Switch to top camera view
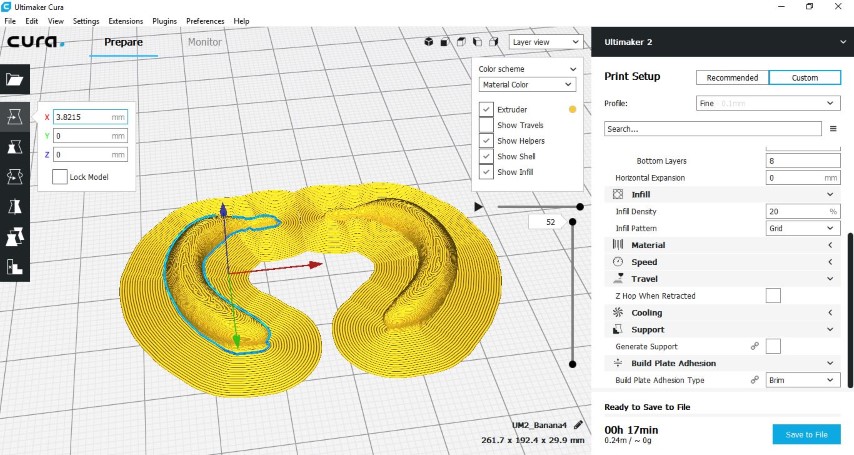The width and height of the screenshot is (854, 455). pos(461,42)
